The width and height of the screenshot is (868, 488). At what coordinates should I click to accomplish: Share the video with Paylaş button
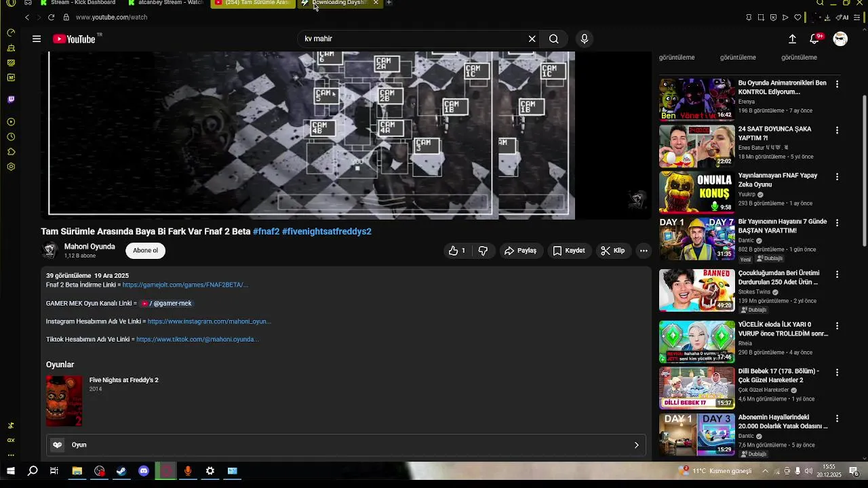(521, 251)
